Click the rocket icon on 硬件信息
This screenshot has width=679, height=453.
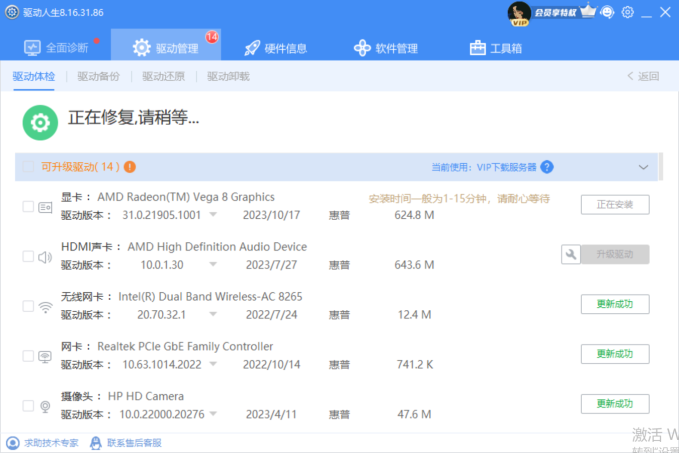click(x=252, y=48)
